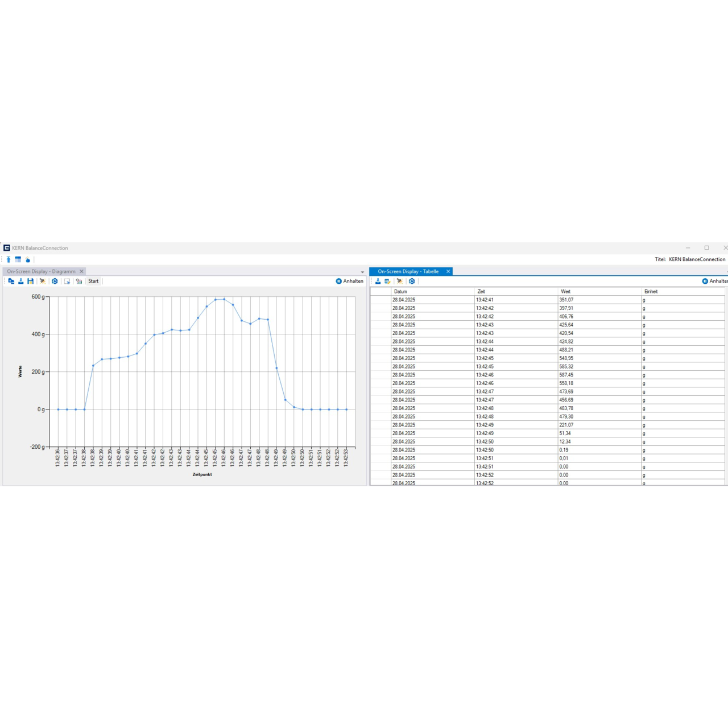Click the Wert column header
728x728 pixels.
(x=566, y=291)
